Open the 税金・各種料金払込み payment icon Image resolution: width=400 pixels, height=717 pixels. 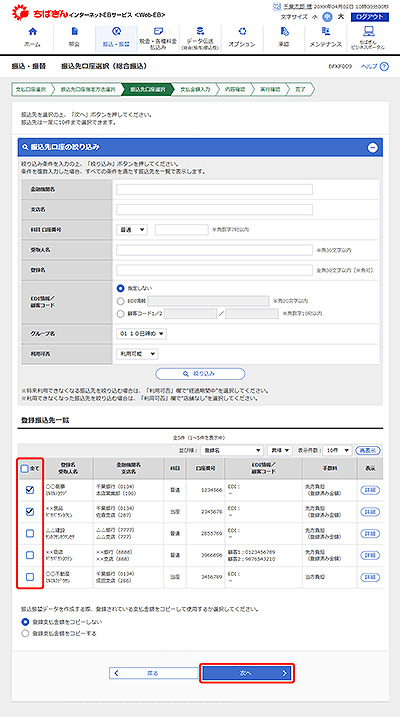(158, 31)
